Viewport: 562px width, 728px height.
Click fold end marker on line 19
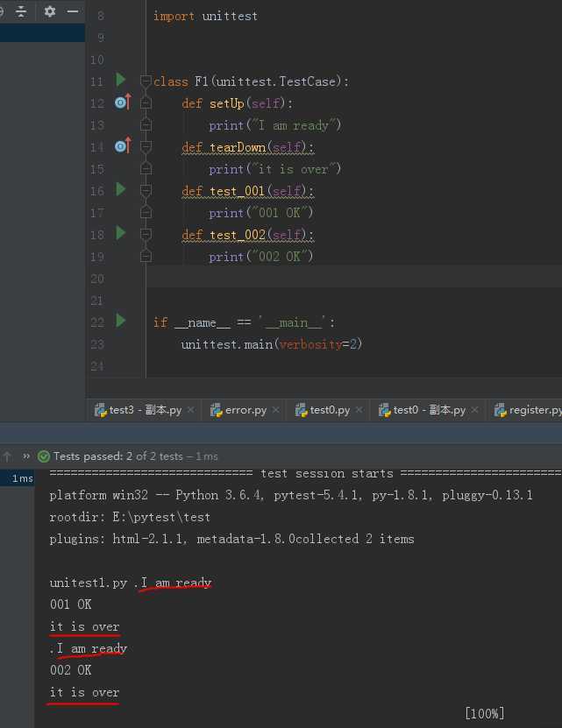(146, 257)
